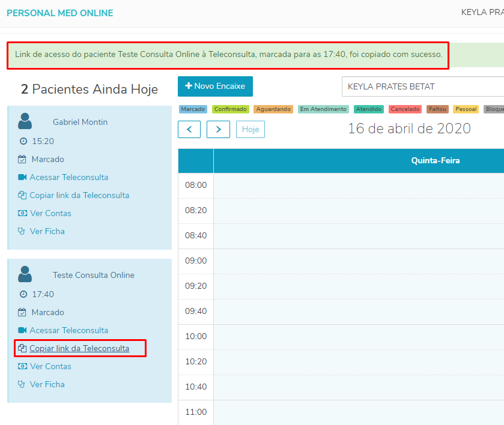This screenshot has width=504, height=425.
Task: Click calendar icon in Gabriel Montin's card
Action: coord(22,159)
